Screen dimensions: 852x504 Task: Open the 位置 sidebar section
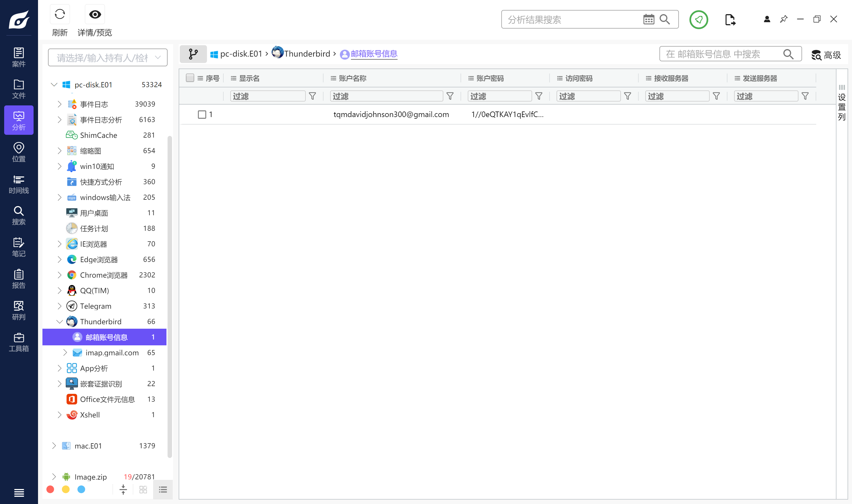[x=19, y=152]
